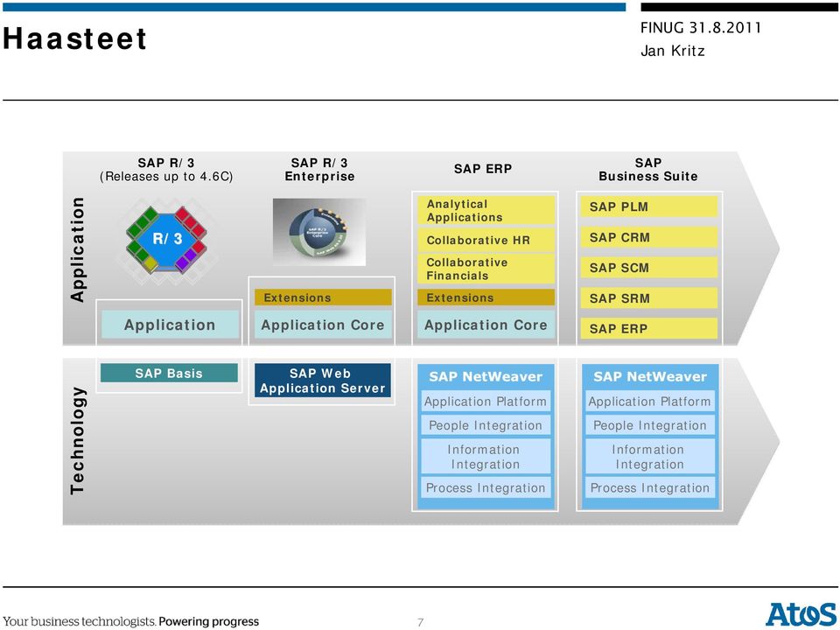
Task: Click 'People Integration' in Business Suite column
Action: pos(650,425)
